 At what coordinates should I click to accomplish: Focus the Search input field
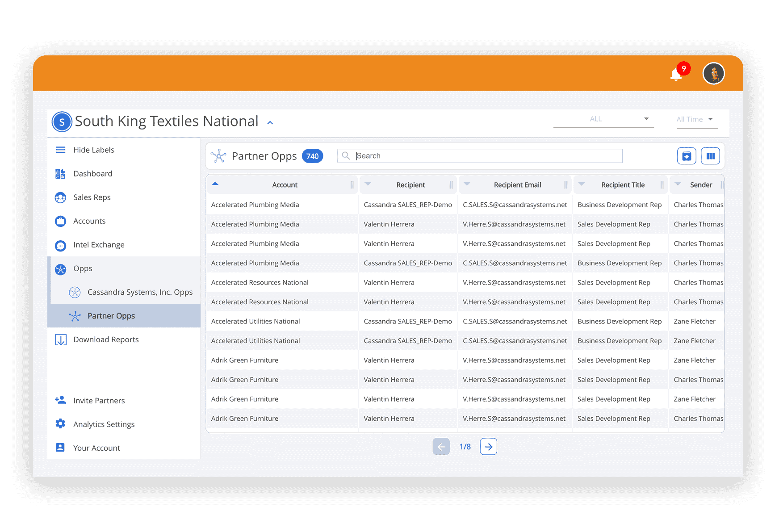pyautogui.click(x=480, y=156)
